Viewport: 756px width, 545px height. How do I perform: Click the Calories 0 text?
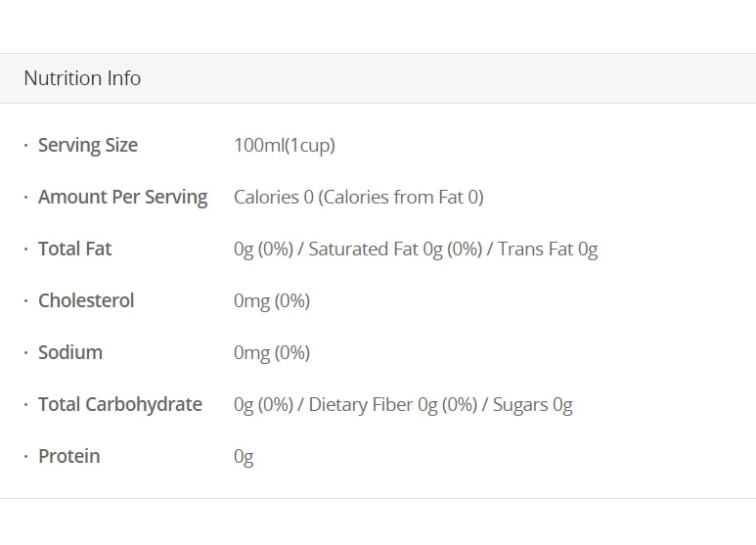click(273, 197)
